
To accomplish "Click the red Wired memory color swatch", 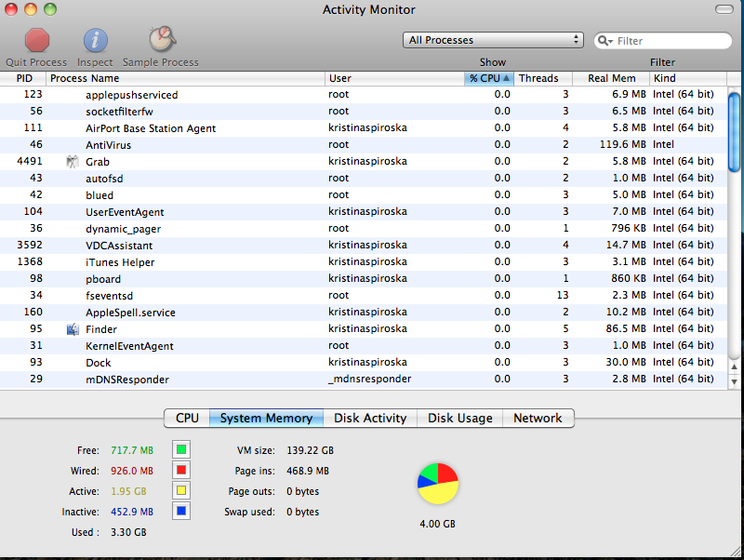I will pos(181,471).
